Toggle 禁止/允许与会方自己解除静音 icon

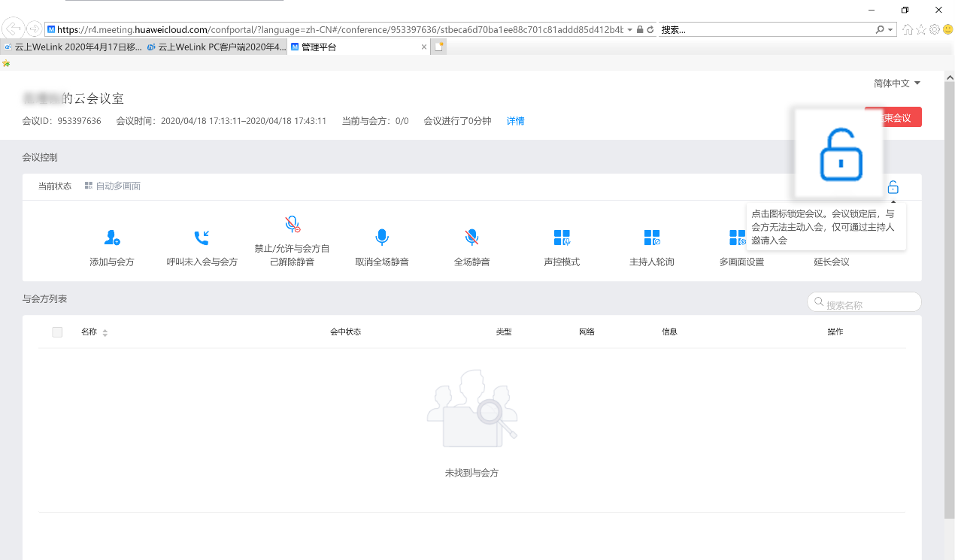293,224
